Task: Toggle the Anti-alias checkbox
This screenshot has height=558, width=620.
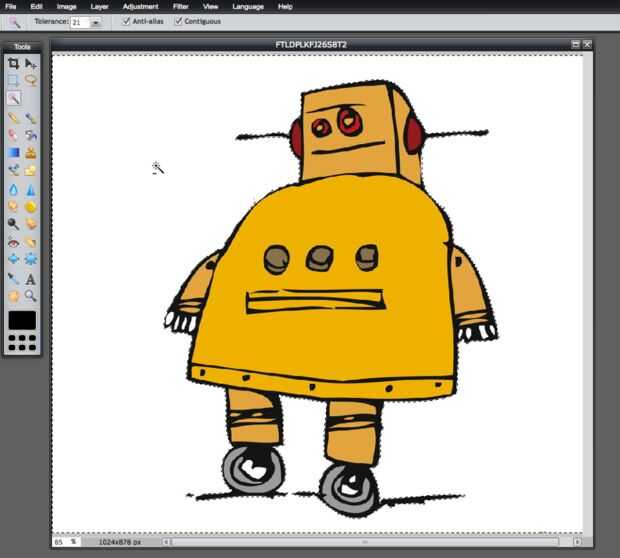Action: click(x=126, y=21)
